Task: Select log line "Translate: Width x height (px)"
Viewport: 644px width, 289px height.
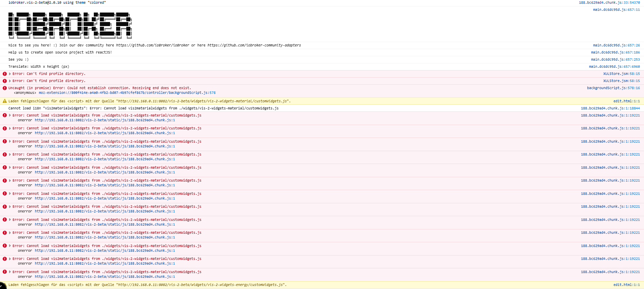Action: point(39,67)
